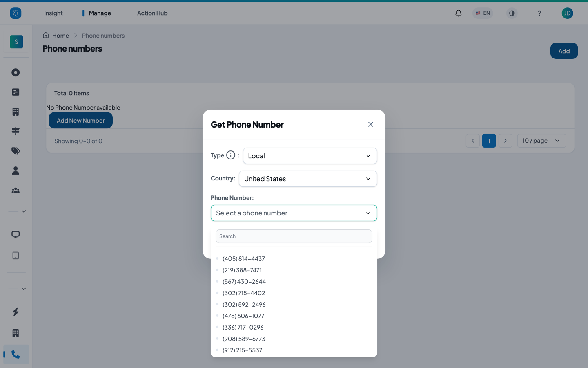This screenshot has width=588, height=368.
Task: Open the monitor icon in the sidebar
Action: pos(16,234)
